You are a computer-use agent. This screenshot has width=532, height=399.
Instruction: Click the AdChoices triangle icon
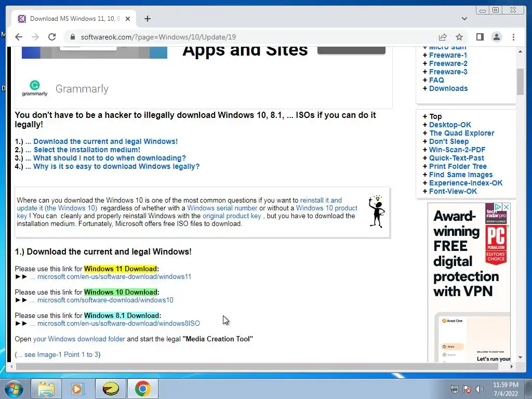[498, 207]
